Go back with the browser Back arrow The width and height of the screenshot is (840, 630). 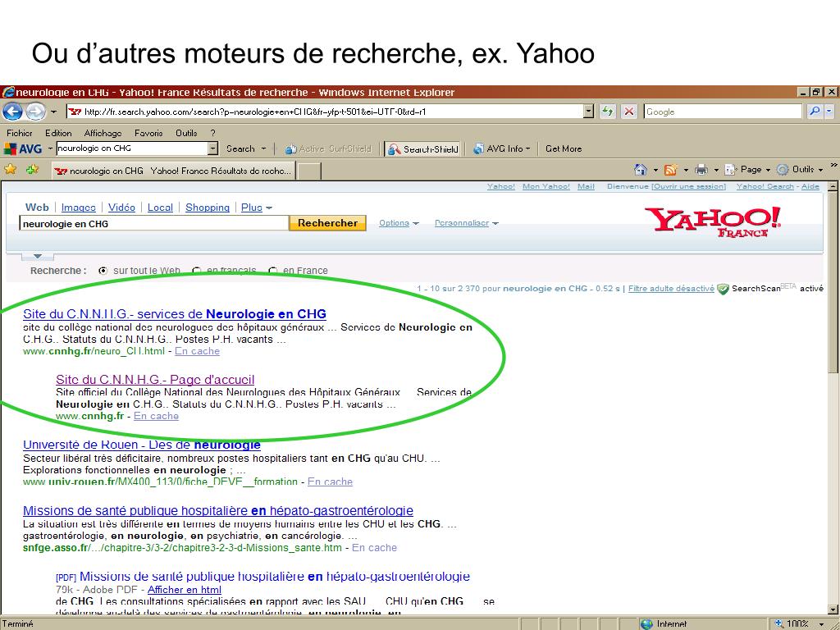click(x=13, y=112)
